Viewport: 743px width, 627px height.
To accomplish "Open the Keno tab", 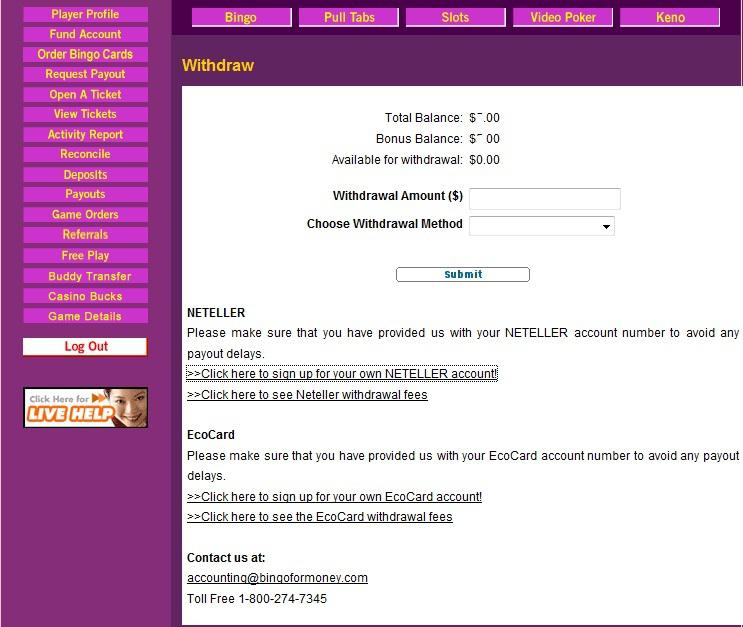I will [669, 18].
